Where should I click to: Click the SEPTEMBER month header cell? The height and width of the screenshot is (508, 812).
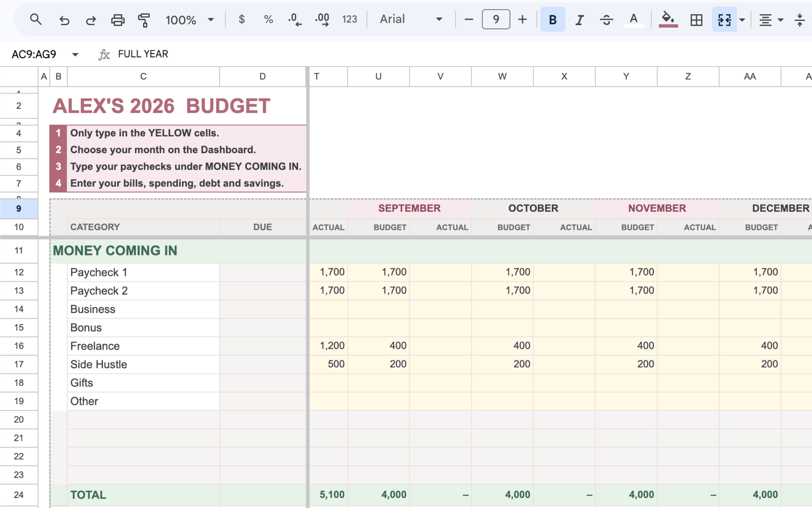click(x=409, y=208)
